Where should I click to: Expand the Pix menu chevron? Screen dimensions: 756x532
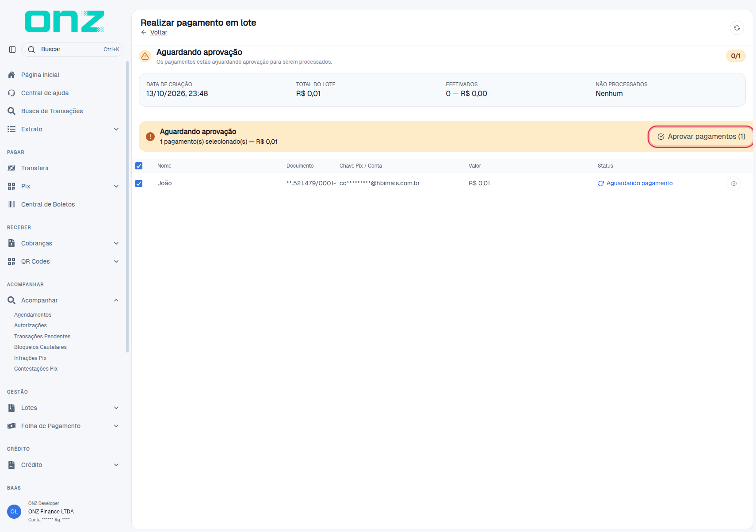[116, 186]
